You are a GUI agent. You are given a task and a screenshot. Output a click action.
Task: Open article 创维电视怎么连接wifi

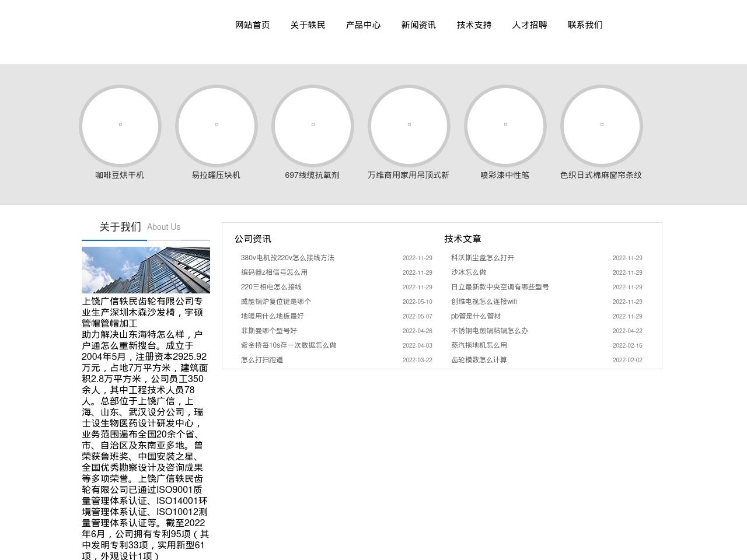pyautogui.click(x=484, y=302)
